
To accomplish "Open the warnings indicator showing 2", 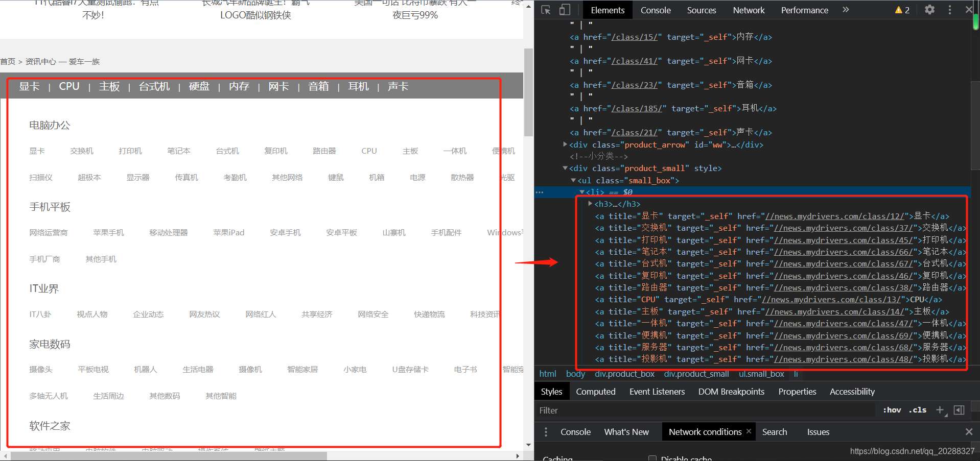I will (x=902, y=10).
